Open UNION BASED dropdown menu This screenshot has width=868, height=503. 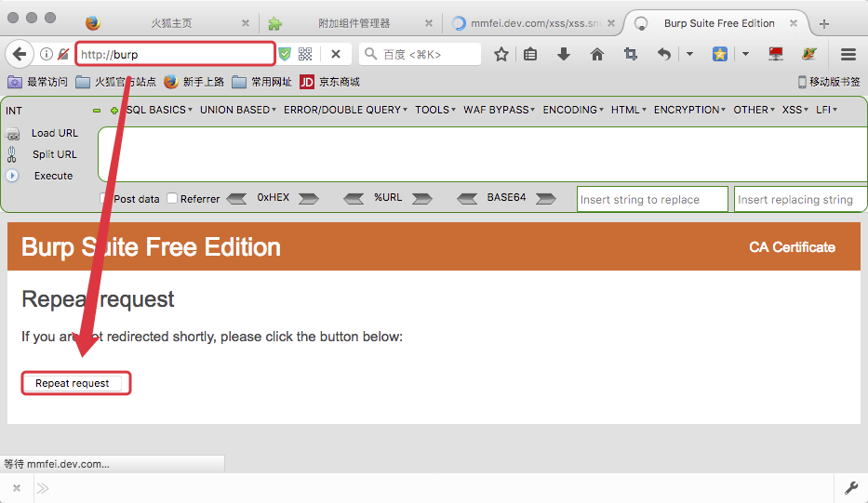(238, 110)
